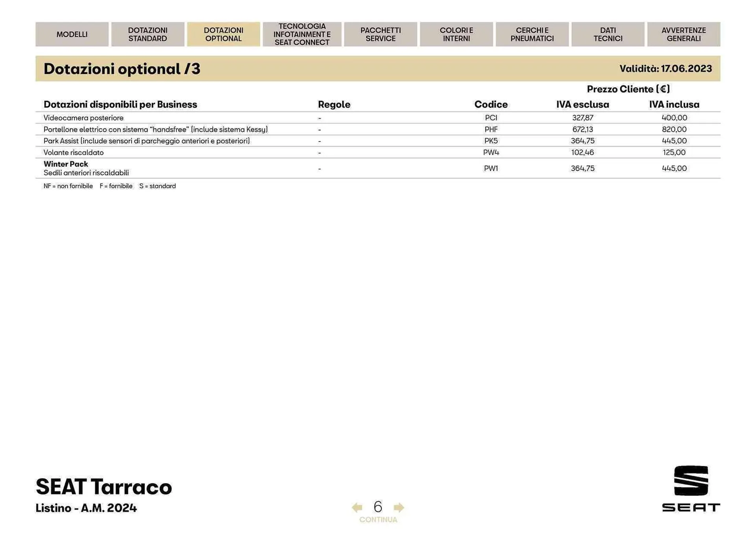Screen dimensions: 756x534
Task: Open the DOTAZIONI STANDARD tab
Action: 148,34
